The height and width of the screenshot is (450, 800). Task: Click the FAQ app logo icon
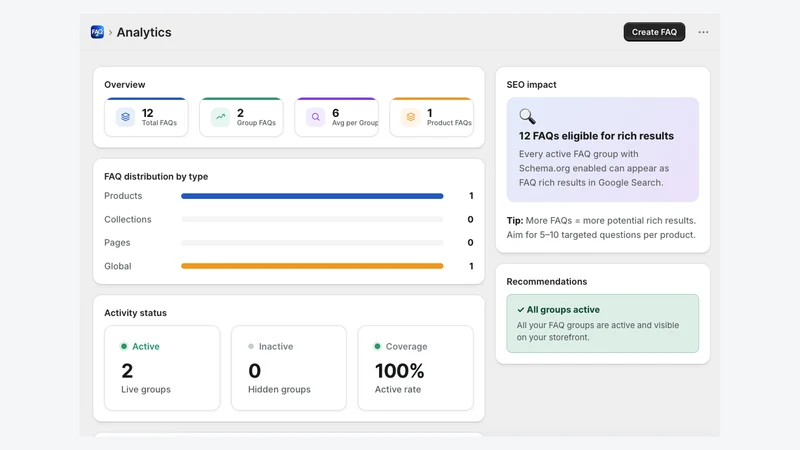coord(97,32)
